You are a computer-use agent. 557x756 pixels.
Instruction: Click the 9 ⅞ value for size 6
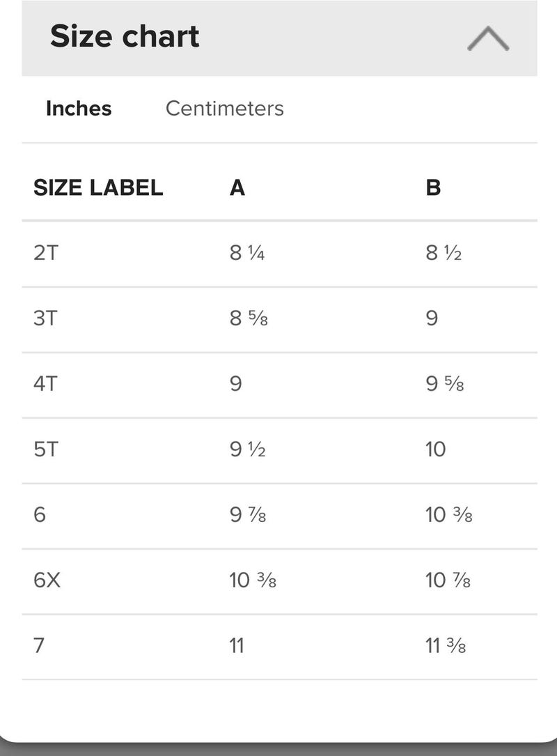pyautogui.click(x=248, y=514)
